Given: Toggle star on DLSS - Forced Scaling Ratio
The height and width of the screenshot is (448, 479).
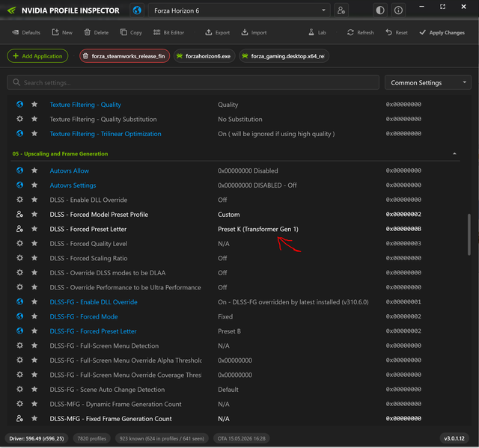Looking at the screenshot, I should click(34, 258).
